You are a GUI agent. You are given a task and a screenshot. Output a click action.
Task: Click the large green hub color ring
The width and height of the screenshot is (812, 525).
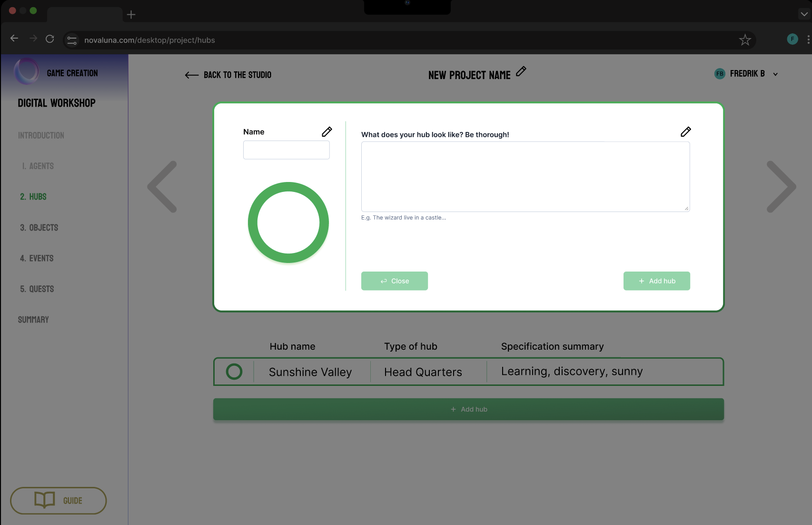[x=288, y=222]
